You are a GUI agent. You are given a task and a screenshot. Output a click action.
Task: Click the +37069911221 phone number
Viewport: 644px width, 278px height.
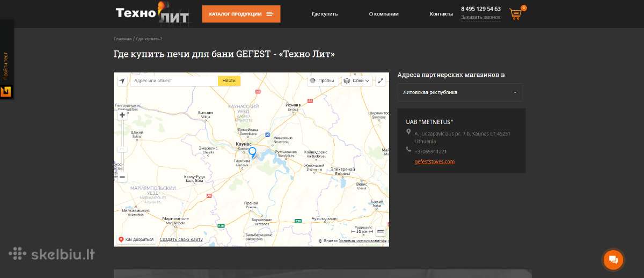pos(430,151)
